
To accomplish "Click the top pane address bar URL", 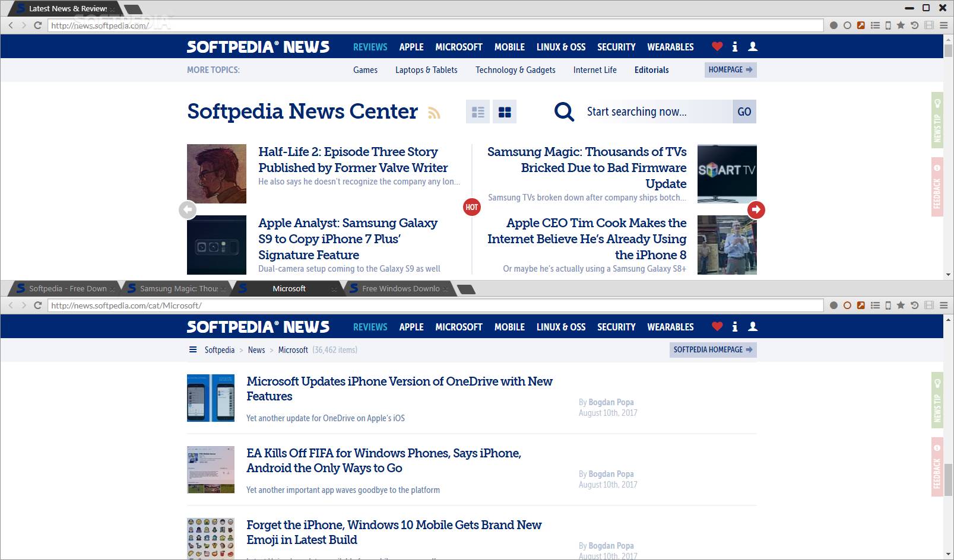I will click(436, 26).
